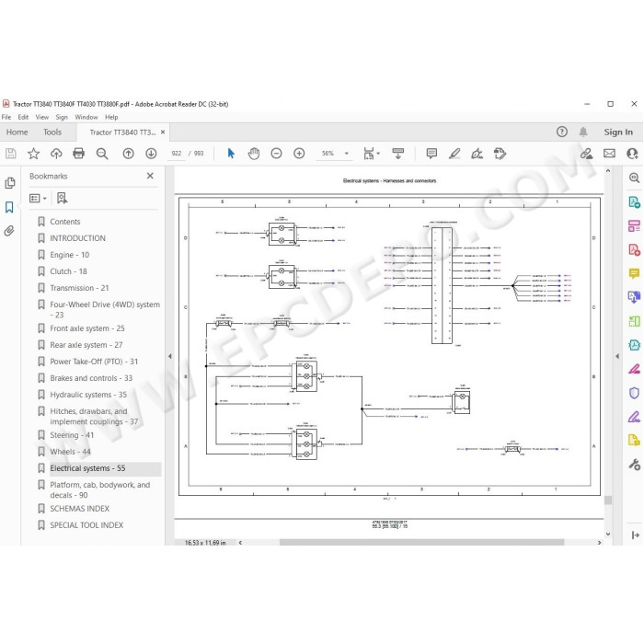
Task: Jump to Engine - 10 bookmark
Action: (69, 255)
